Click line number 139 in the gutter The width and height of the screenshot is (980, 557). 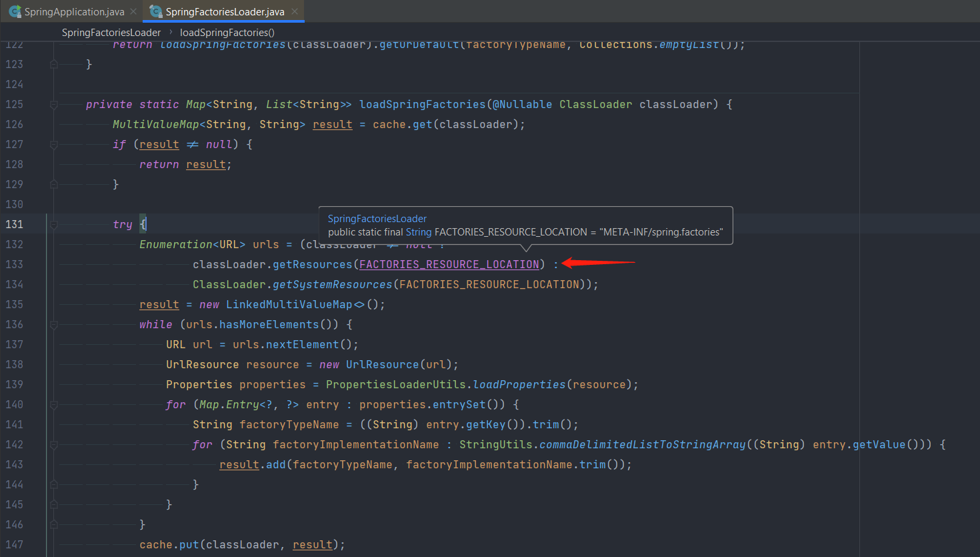pyautogui.click(x=14, y=384)
